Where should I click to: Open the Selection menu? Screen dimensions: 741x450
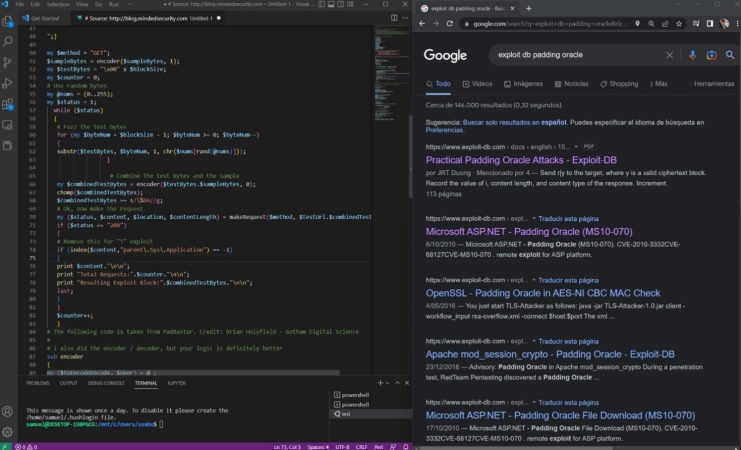point(58,4)
